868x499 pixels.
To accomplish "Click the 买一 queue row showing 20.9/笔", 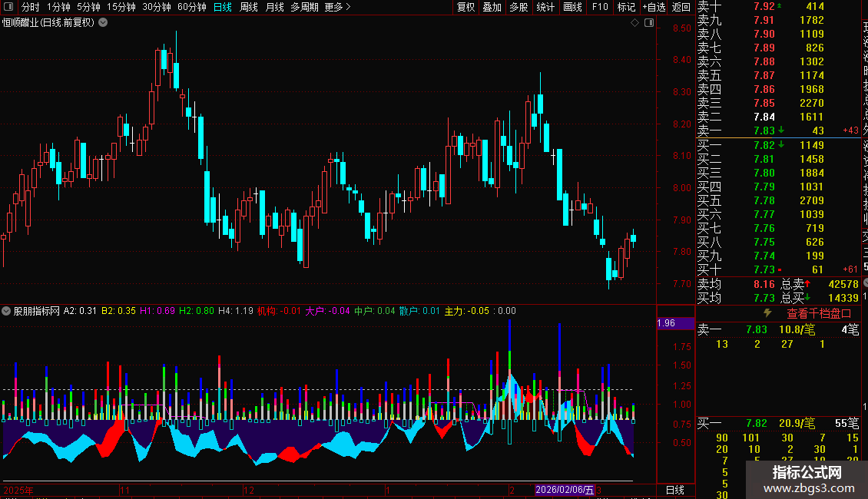I will (778, 424).
